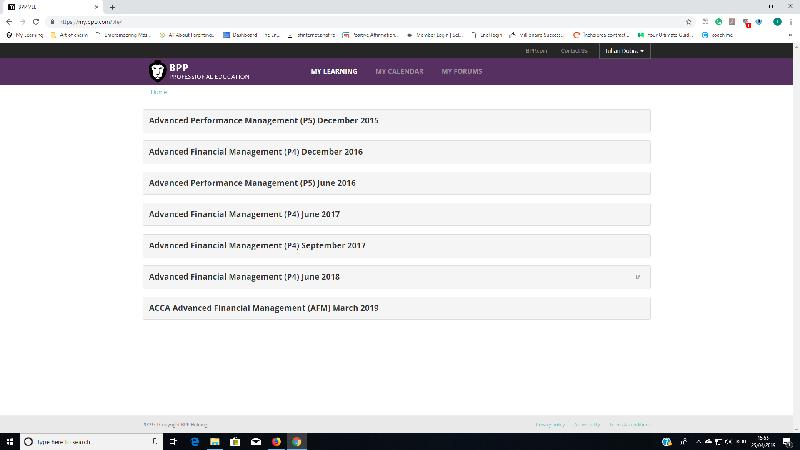Click the Home breadcrumb link

click(x=159, y=92)
